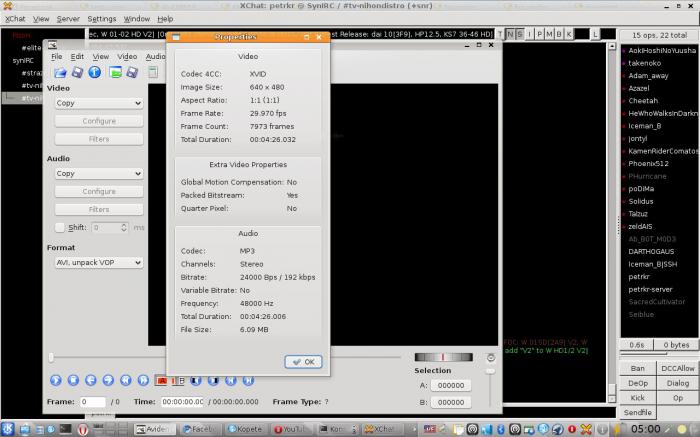This screenshot has width=700, height=437.
Task: Jump to next keyframe button
Action: [143, 380]
